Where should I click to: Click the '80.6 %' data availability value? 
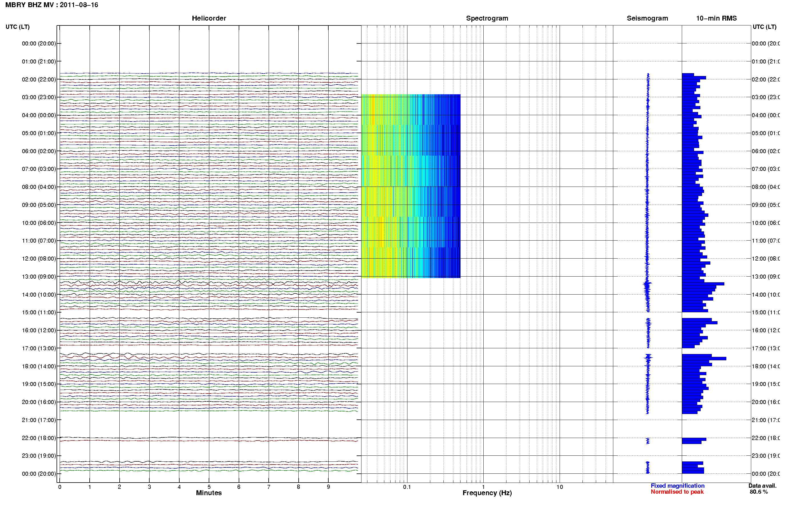click(759, 492)
